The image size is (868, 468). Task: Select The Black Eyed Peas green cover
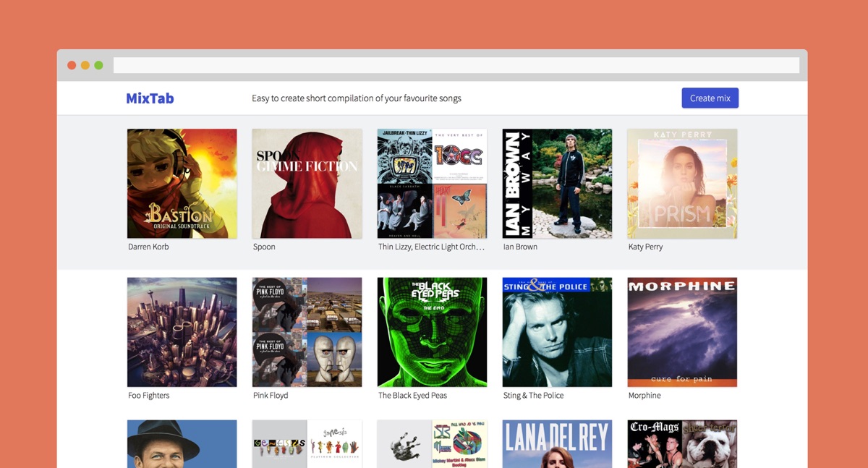click(x=433, y=333)
